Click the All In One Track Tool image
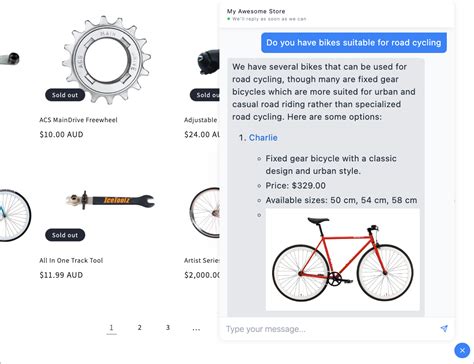This screenshot has width=474, height=364. tap(110, 200)
